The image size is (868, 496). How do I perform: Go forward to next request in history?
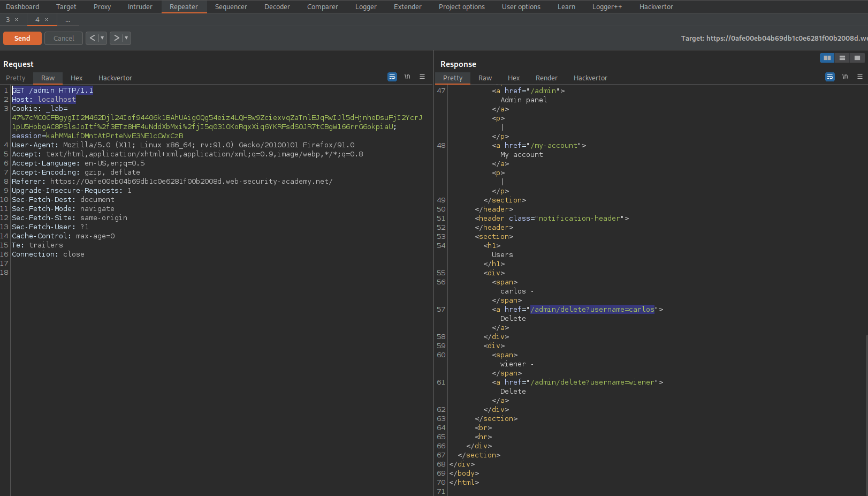click(117, 38)
